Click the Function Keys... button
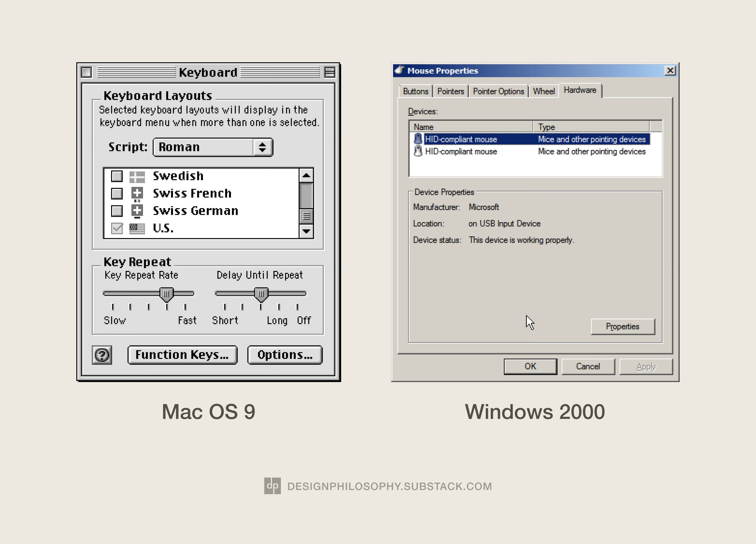 [x=182, y=355]
